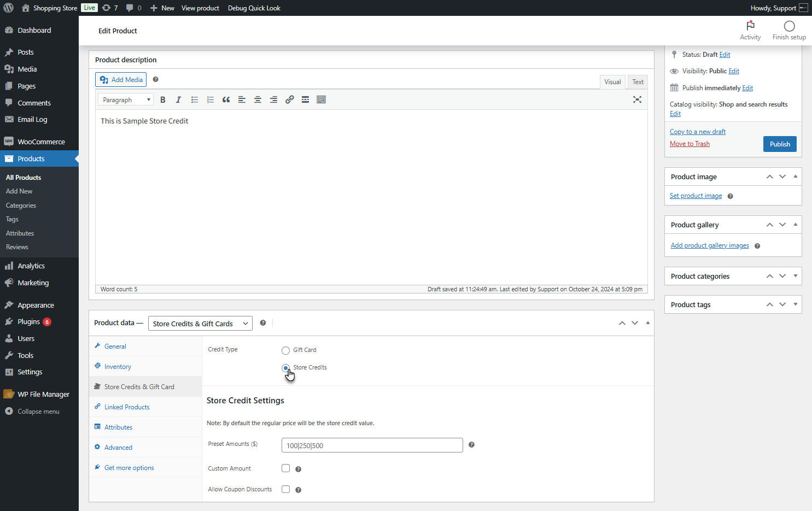Click Copy to a new draft link
Image resolution: width=812 pixels, height=511 pixels.
click(698, 132)
